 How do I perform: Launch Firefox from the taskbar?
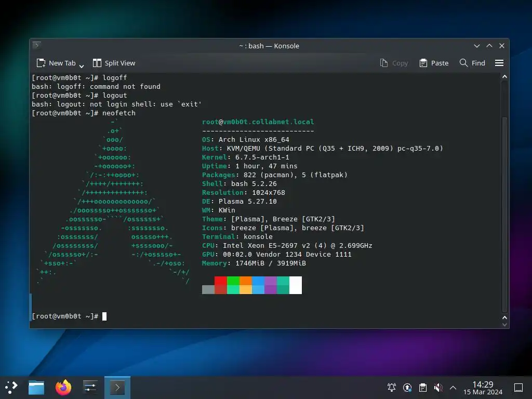point(63,388)
